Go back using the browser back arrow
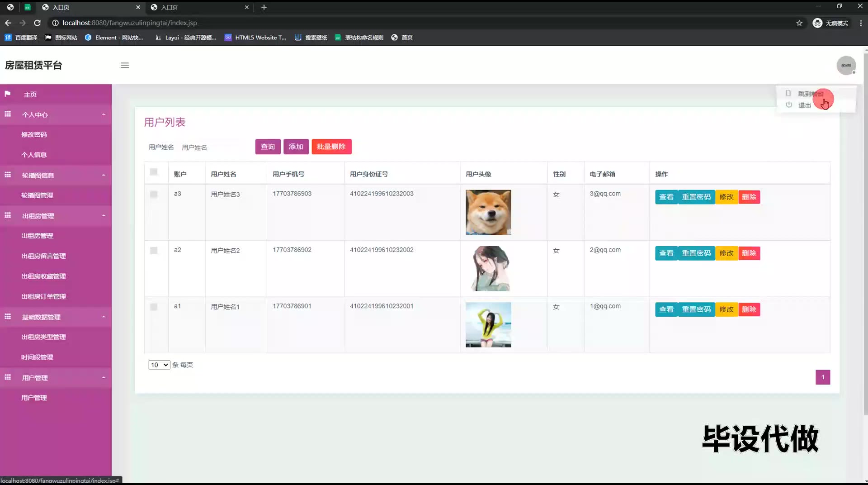 (8, 23)
